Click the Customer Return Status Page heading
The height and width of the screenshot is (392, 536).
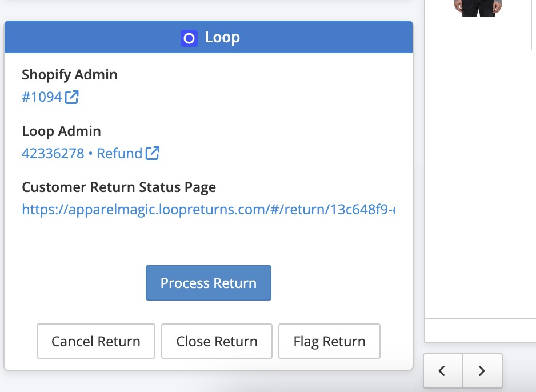pyautogui.click(x=119, y=187)
